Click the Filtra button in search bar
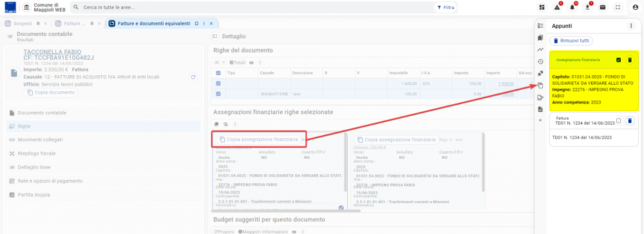644x234 pixels. [446, 7]
